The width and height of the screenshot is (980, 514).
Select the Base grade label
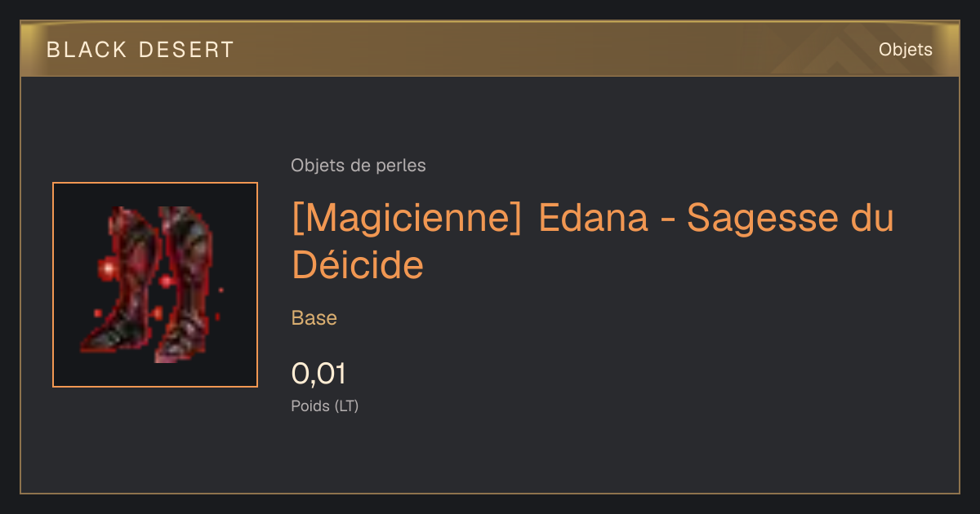pos(314,318)
